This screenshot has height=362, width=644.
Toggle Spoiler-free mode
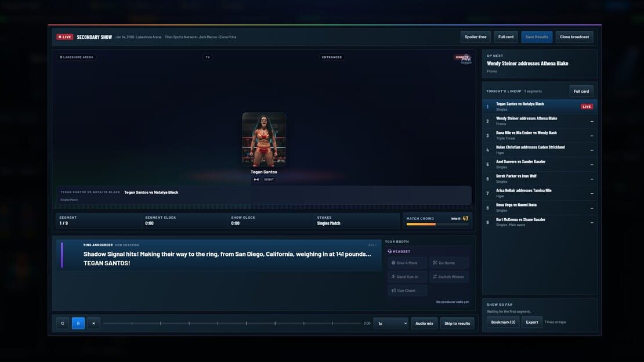point(475,37)
